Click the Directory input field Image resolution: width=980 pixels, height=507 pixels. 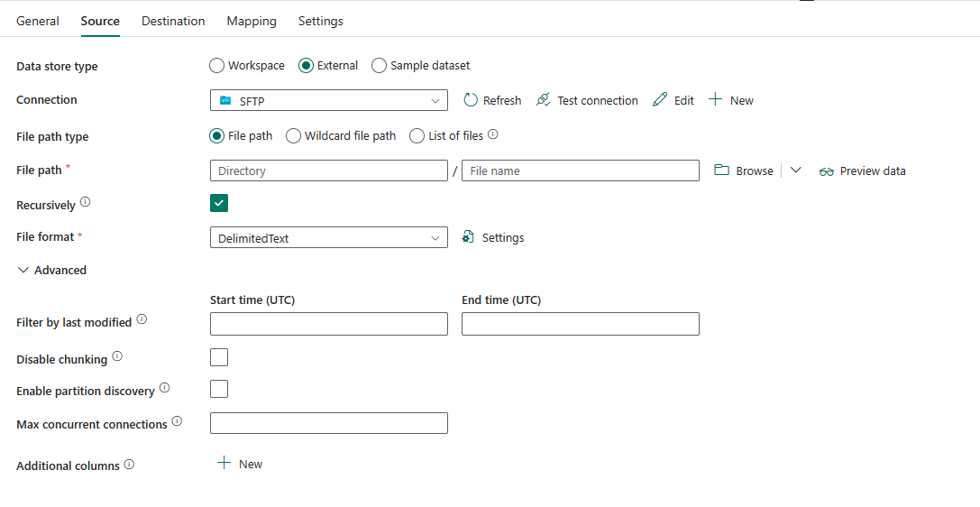click(328, 171)
